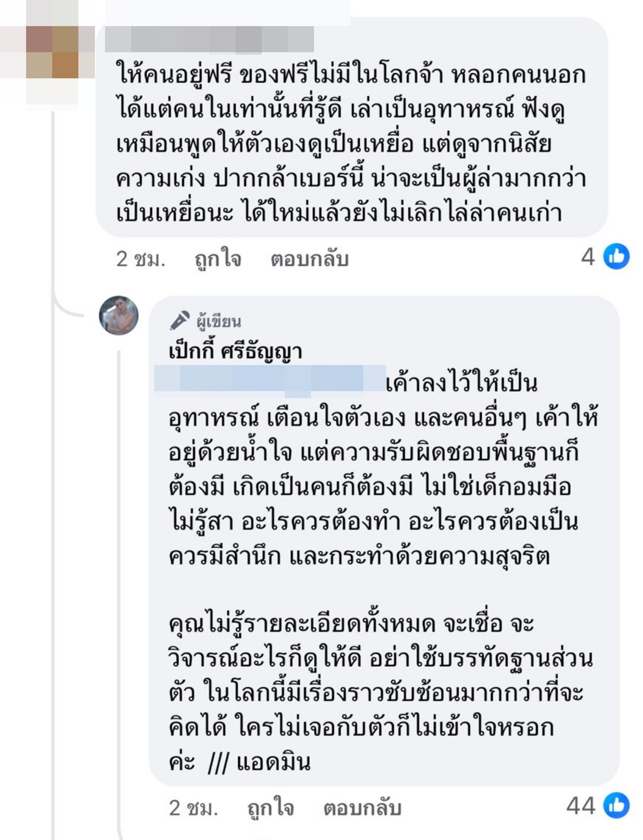
Task: Click the top comment's text bubble
Action: pos(351,143)
